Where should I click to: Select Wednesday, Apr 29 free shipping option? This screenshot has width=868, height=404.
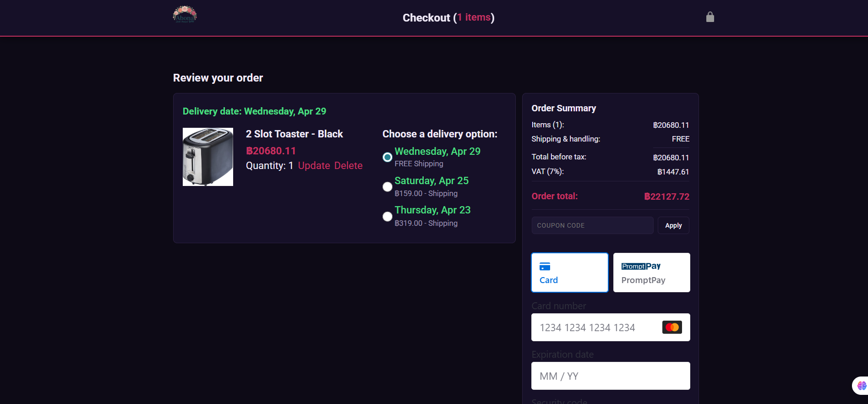pyautogui.click(x=388, y=157)
